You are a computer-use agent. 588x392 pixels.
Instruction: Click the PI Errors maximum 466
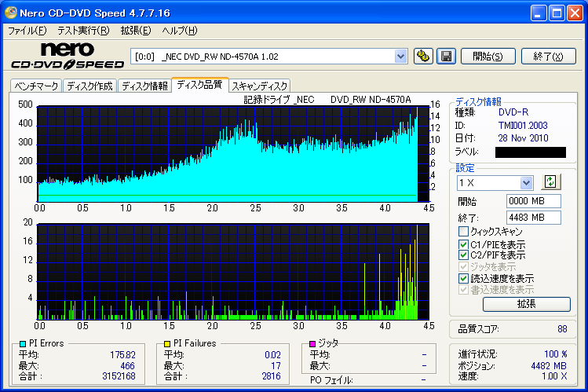pyautogui.click(x=127, y=366)
